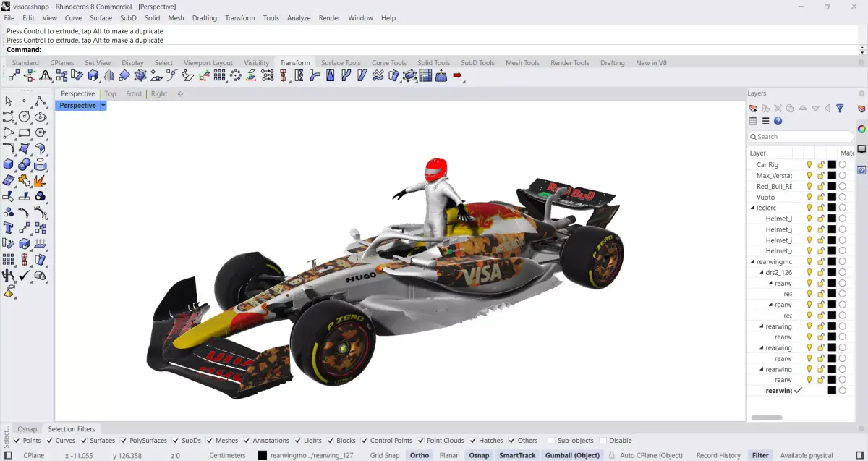Screen dimensions: 868x461
Task: Open the Perspective viewport dropdown arrow
Action: coord(103,106)
